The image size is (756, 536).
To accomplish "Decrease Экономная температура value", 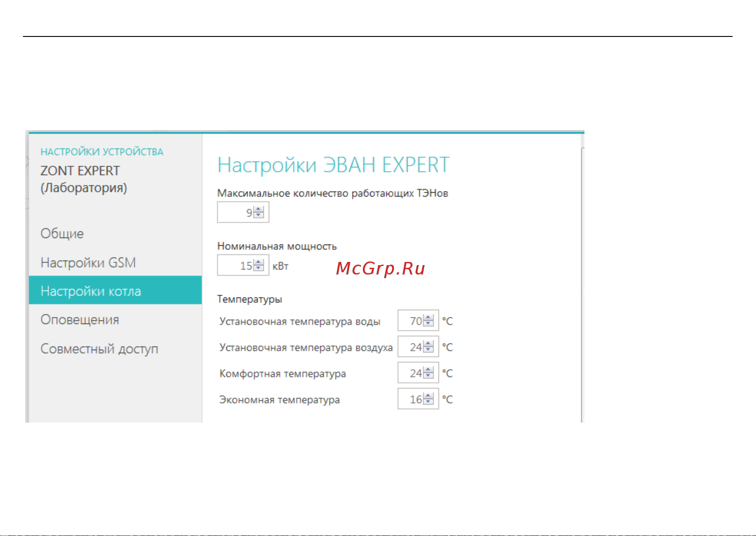I will pos(428,402).
